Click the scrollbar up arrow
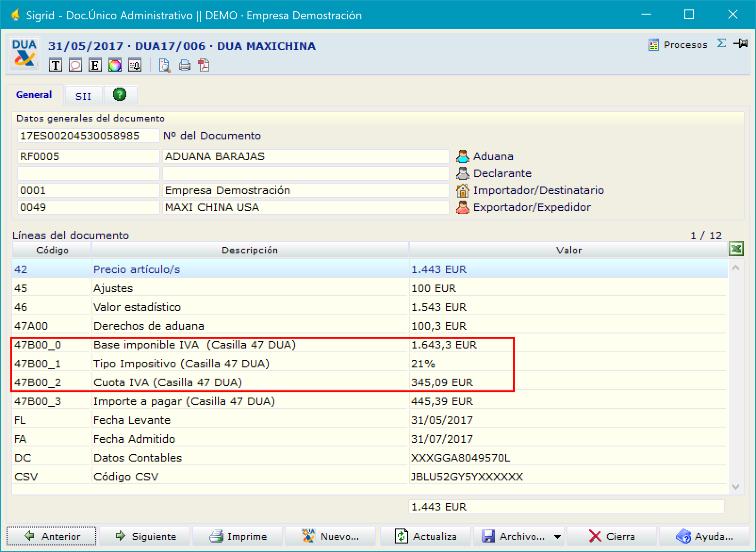The image size is (756, 552). [x=736, y=268]
